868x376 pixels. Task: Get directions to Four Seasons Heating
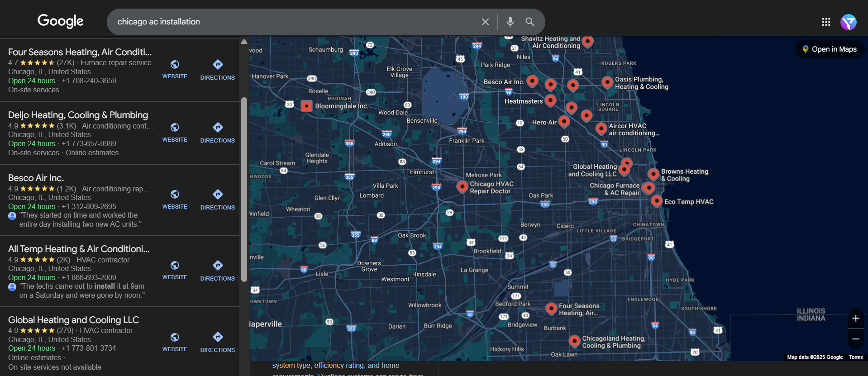tap(218, 70)
